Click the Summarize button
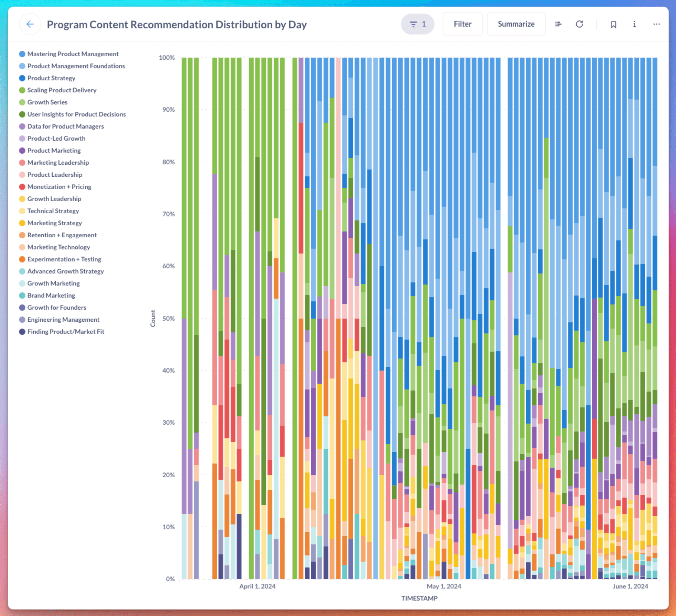This screenshot has width=676, height=616. [x=516, y=24]
